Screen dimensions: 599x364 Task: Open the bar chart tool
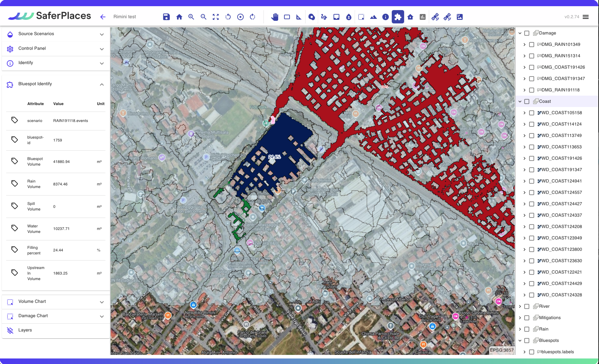coord(422,17)
